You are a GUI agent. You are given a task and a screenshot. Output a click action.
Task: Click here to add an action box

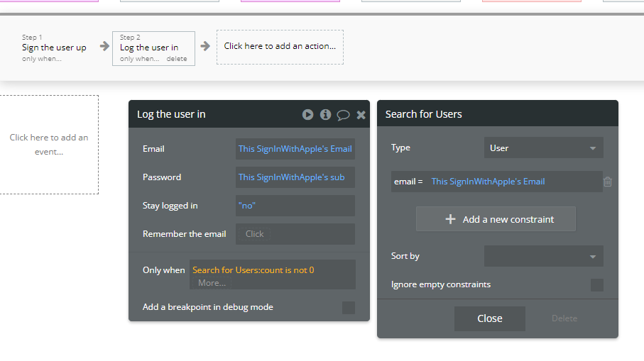(280, 47)
